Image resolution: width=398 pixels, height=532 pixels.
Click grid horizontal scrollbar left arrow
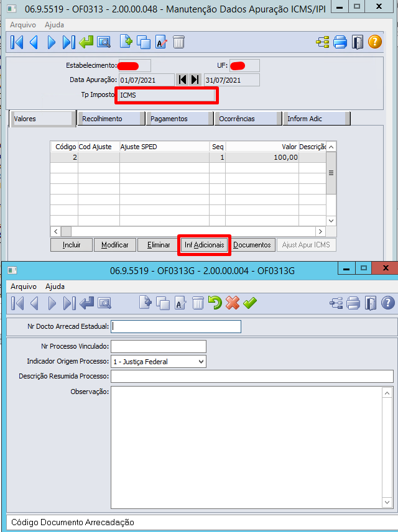56,231
